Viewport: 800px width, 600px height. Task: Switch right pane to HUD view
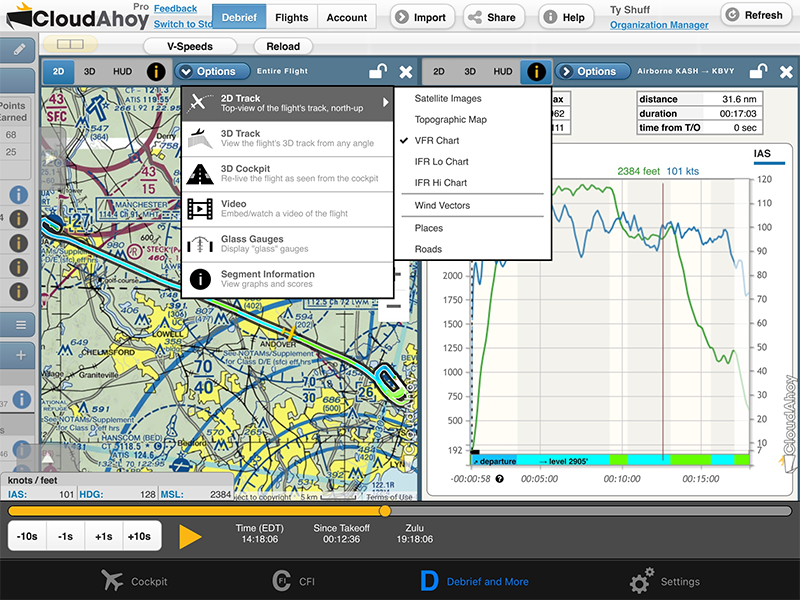[503, 71]
